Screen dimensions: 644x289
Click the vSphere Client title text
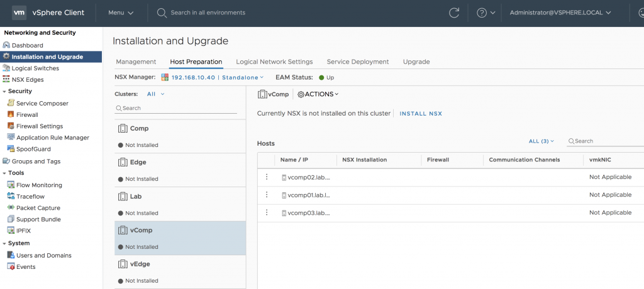[x=58, y=13]
